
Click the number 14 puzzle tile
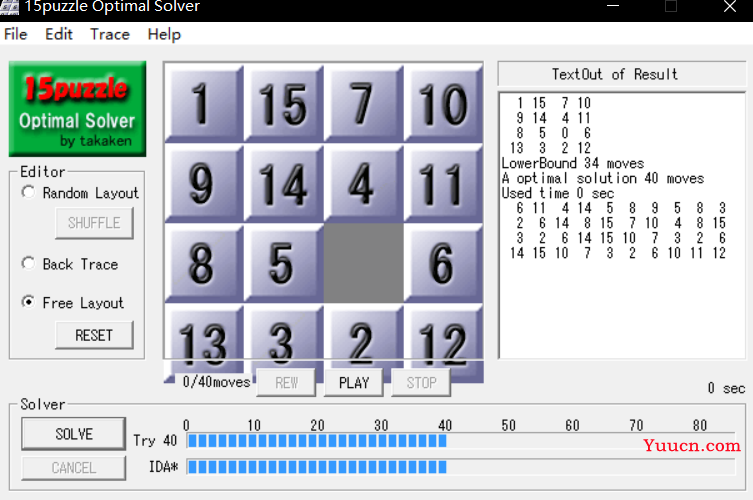pyautogui.click(x=283, y=184)
